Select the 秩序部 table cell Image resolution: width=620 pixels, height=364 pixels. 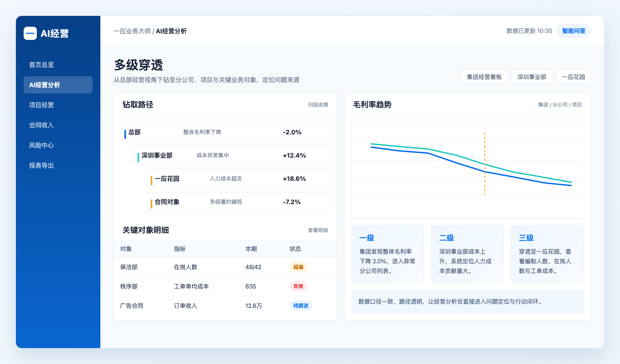tap(129, 286)
